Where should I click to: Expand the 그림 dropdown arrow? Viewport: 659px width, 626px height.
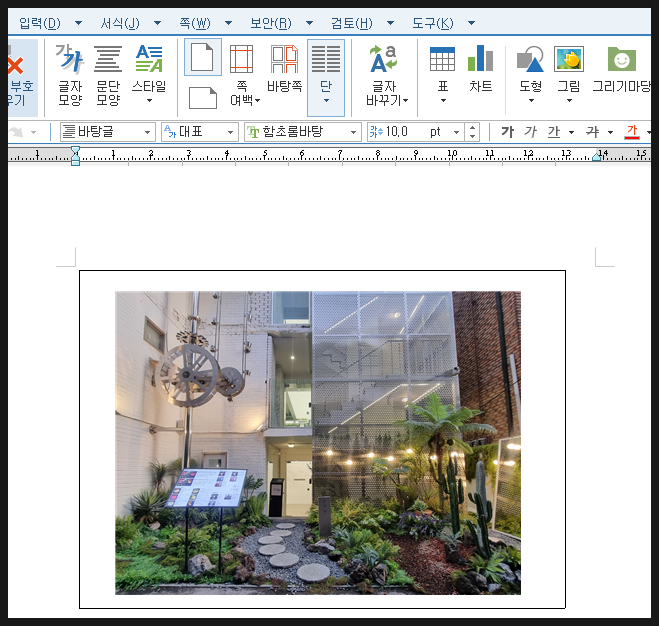pos(569,101)
